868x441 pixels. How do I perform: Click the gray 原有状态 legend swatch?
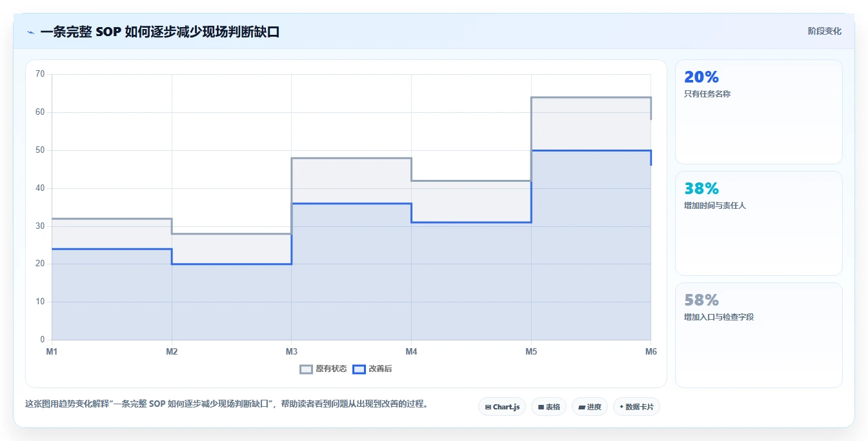[x=307, y=369]
